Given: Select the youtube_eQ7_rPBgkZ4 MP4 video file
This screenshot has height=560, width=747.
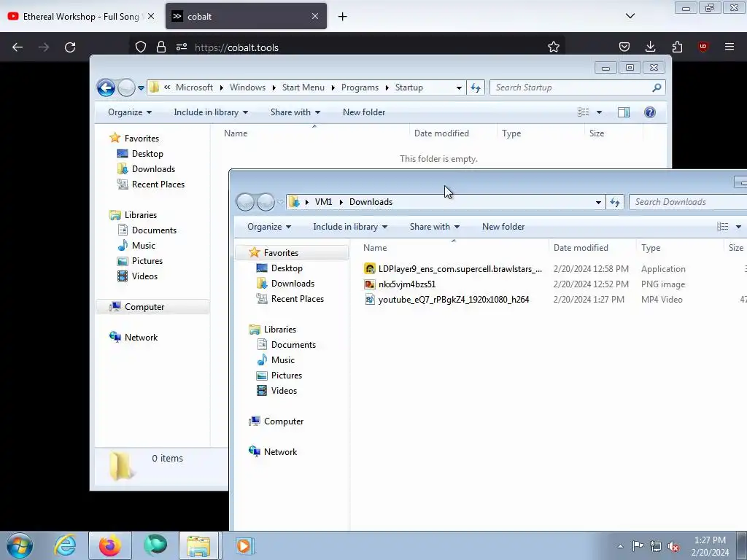Looking at the screenshot, I should 447,300.
